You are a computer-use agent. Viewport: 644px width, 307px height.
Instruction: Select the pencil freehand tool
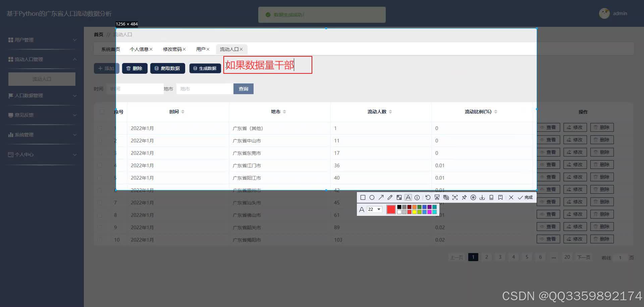tap(390, 197)
